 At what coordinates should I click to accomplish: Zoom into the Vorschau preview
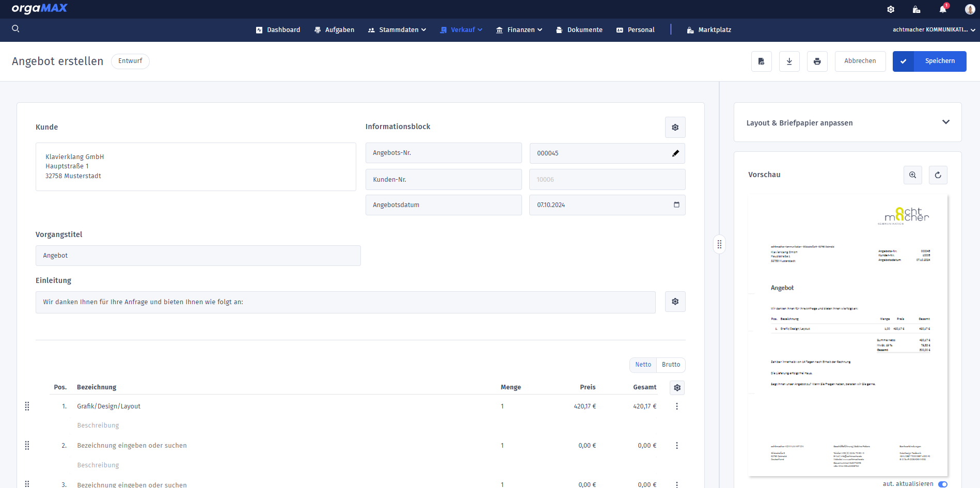coord(912,175)
